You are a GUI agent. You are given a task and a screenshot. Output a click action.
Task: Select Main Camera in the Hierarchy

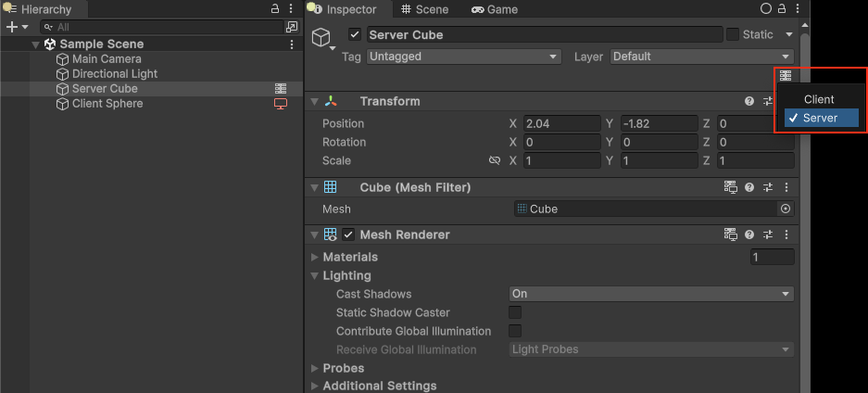(107, 59)
